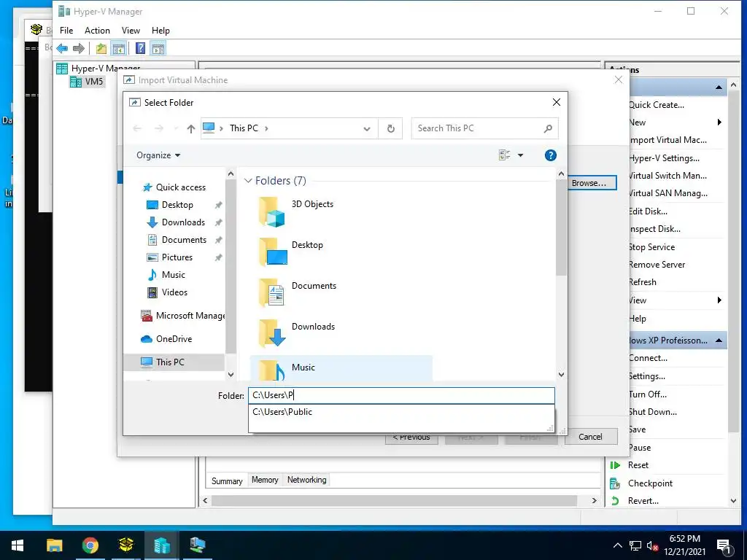Open Google Chrome from taskbar
Image resolution: width=747 pixels, height=560 pixels.
click(x=90, y=545)
